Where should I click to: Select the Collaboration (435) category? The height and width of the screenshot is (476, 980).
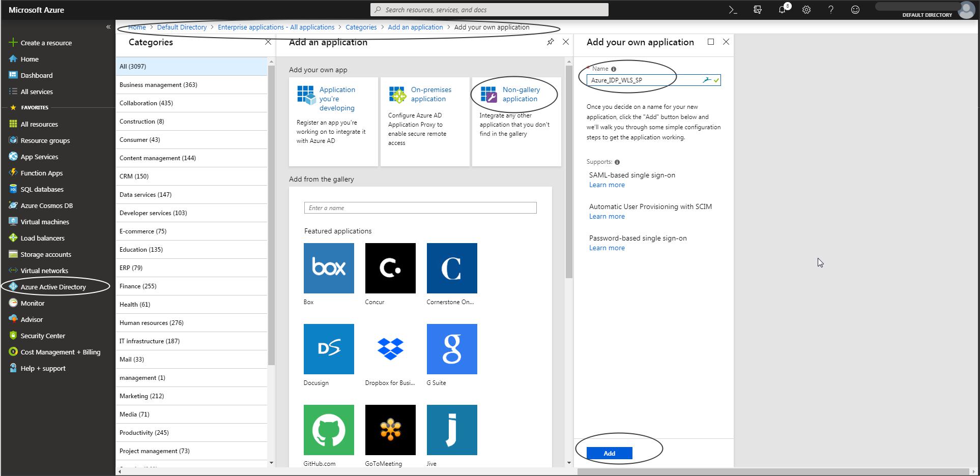click(x=146, y=103)
